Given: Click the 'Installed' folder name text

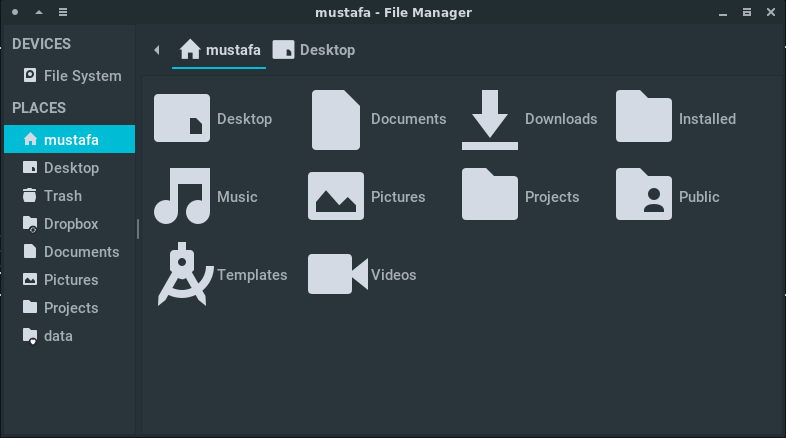Looking at the screenshot, I should coord(707,119).
